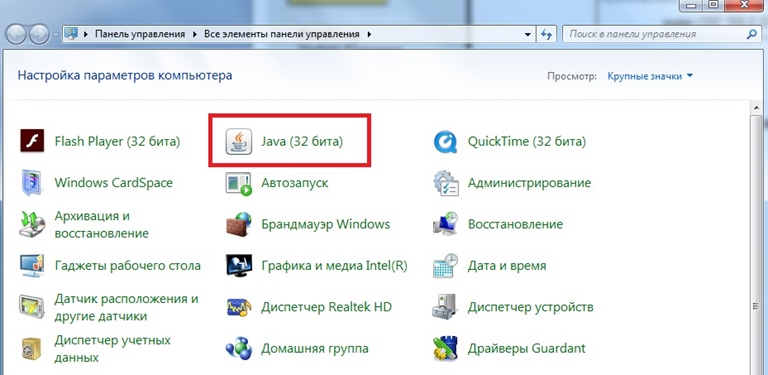Open Диспетчер учетных данных link
The image size is (768, 375).
pos(112,349)
